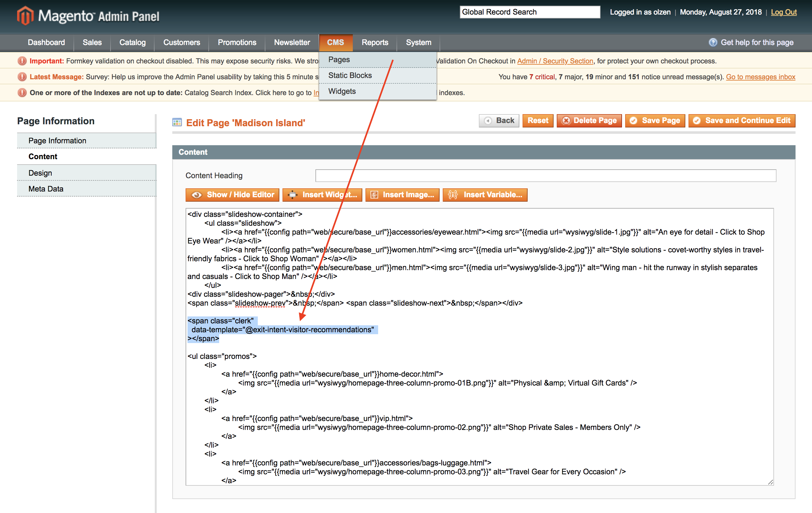Reset the page form
This screenshot has width=812, height=513.
tap(538, 121)
